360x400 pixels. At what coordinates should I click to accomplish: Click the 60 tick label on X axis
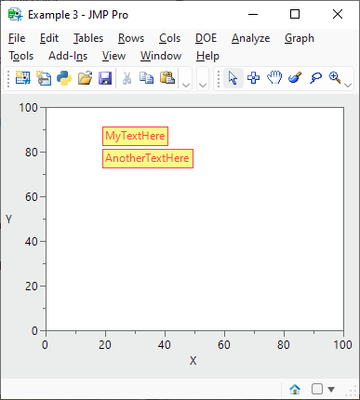pos(224,345)
